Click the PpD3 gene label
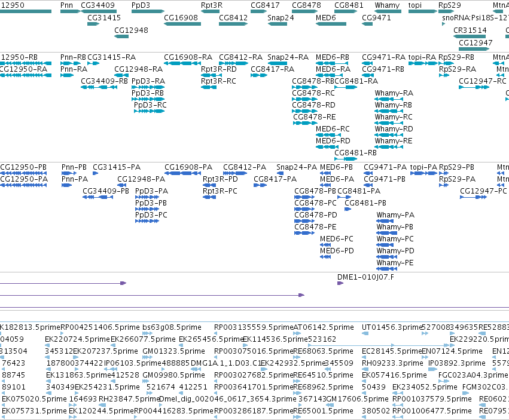 141,5
